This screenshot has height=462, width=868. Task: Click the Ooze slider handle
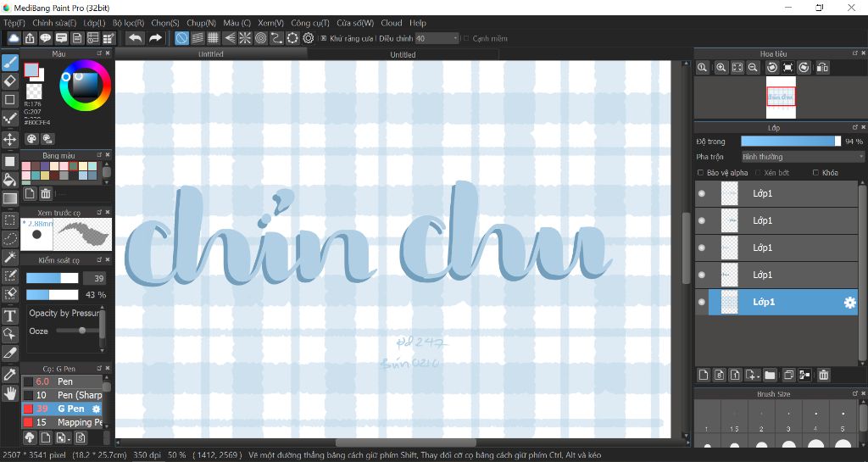(x=82, y=331)
